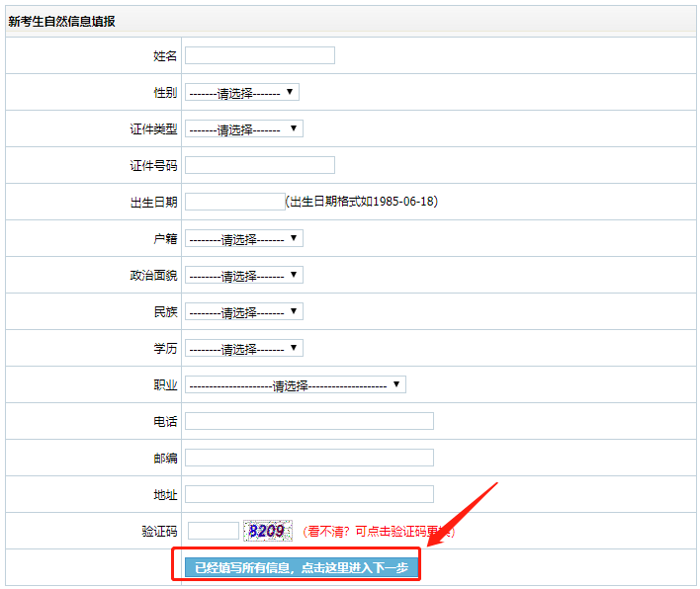Click the 地址 address input field
This screenshot has width=700, height=589.
pyautogui.click(x=308, y=494)
